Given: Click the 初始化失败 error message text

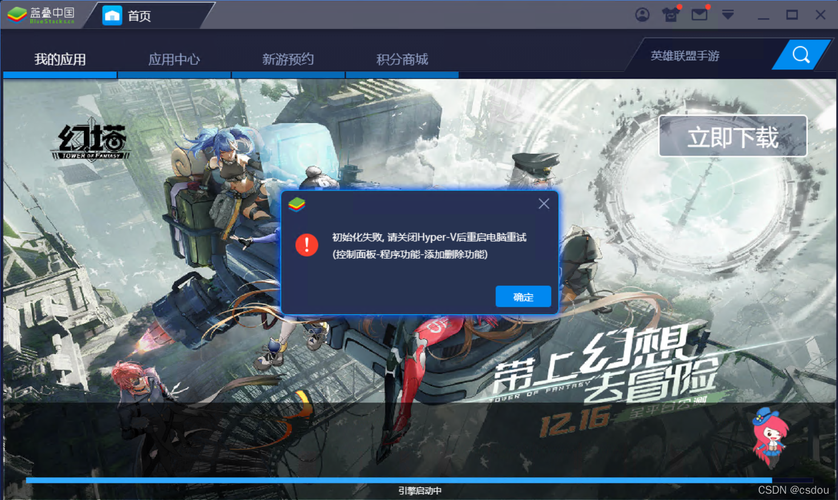Looking at the screenshot, I should coord(429,237).
